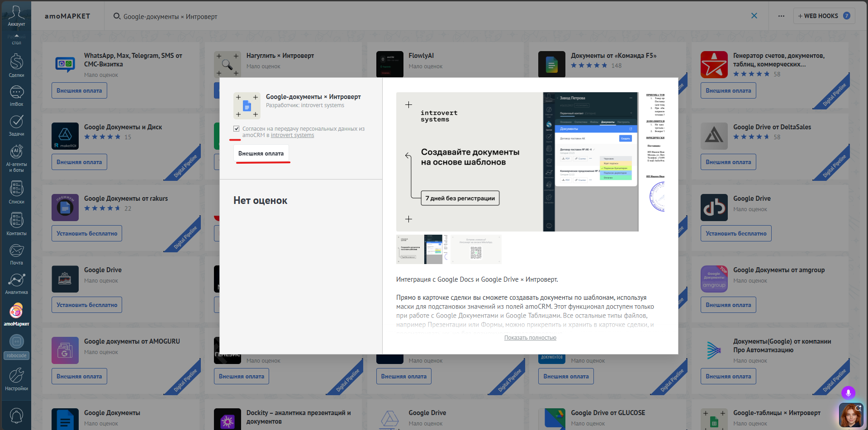
Task: Open the assistant avatar in the corner
Action: point(851,415)
